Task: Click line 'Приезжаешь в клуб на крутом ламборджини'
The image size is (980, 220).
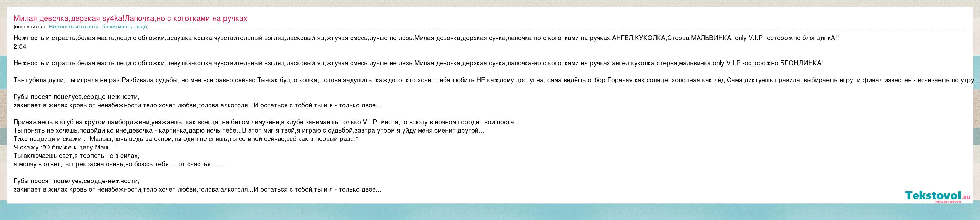Action: pos(266,122)
